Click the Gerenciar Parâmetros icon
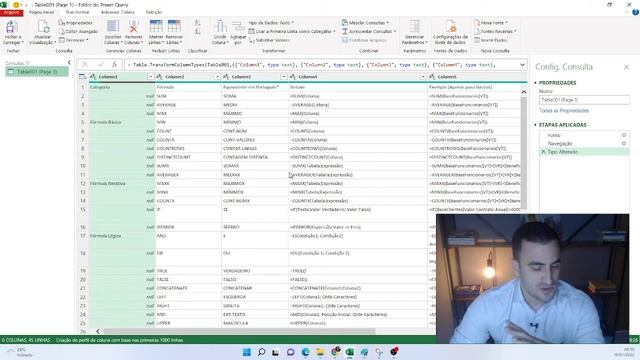Viewport: 640px width, 360px height. 414,27
